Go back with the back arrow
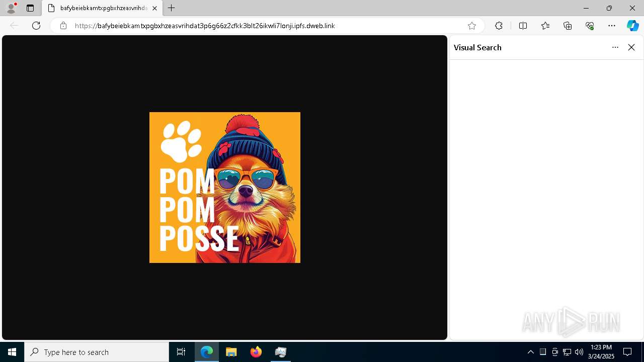The width and height of the screenshot is (644, 362). [x=14, y=26]
